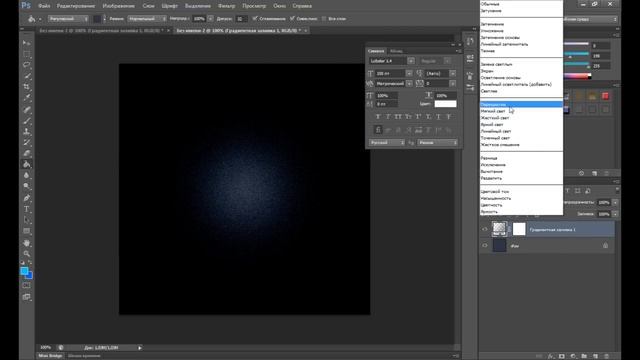This screenshot has height=360, width=640.
Task: Select the Eyedropper tool
Action: coord(27,98)
